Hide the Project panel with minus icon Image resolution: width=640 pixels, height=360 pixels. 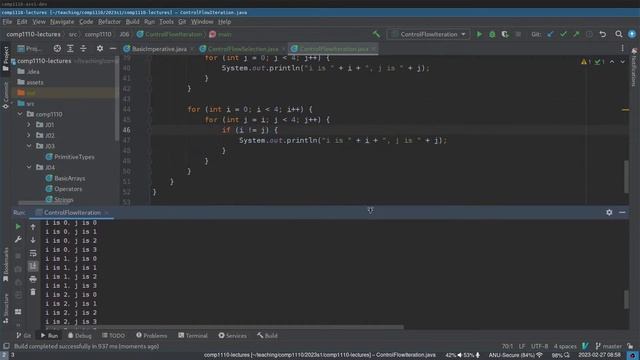113,49
